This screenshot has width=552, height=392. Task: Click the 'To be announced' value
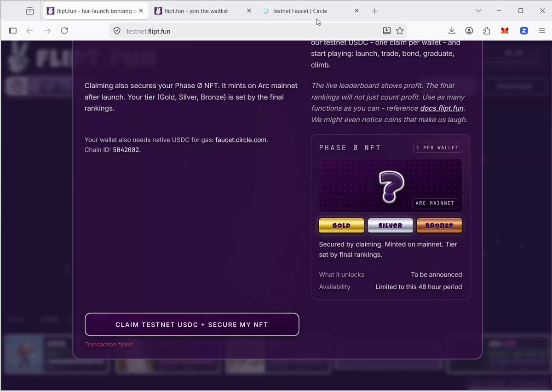coord(437,274)
